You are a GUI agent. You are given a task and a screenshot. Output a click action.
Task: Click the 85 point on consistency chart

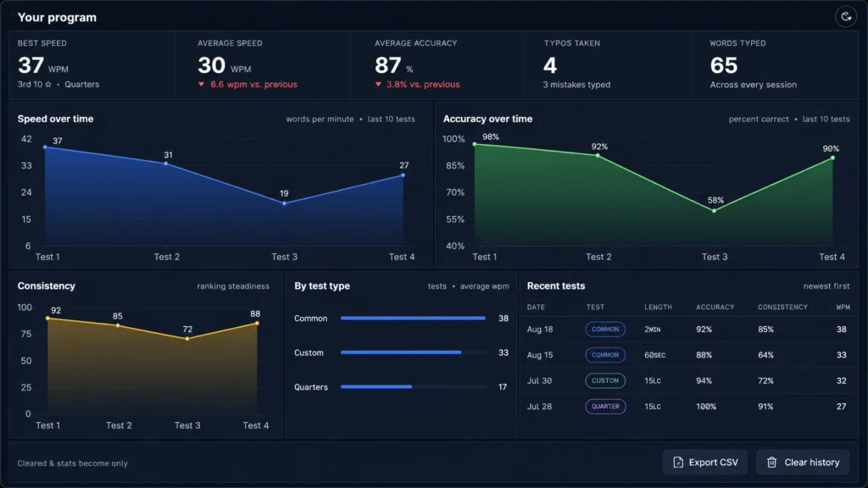point(118,325)
